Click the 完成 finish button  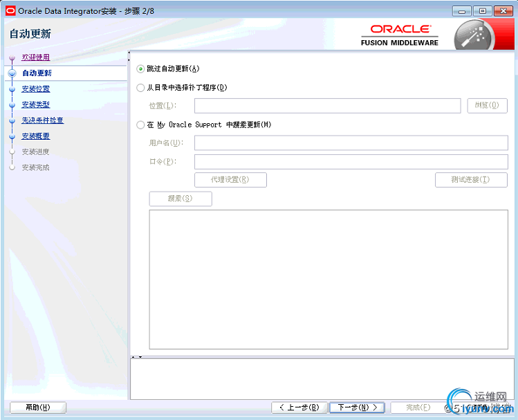pyautogui.click(x=418, y=408)
